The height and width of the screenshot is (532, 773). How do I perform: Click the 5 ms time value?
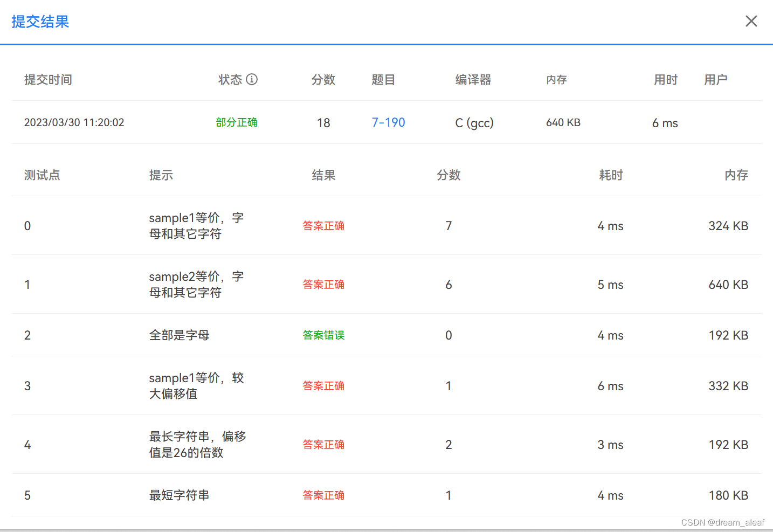click(x=610, y=285)
